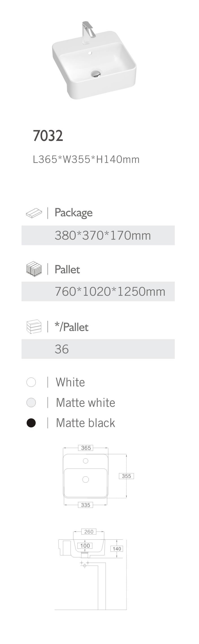
Task: Click the chrome faucet on the basin
Action: click(x=88, y=32)
